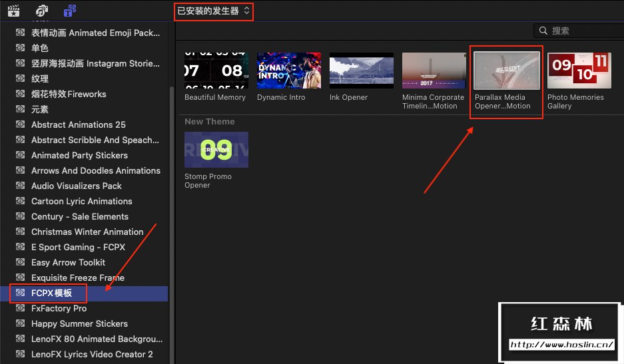Screen dimensions: 624x364
Task: Click the icon beside Century - Sale Elements
Action: pyautogui.click(x=20, y=216)
